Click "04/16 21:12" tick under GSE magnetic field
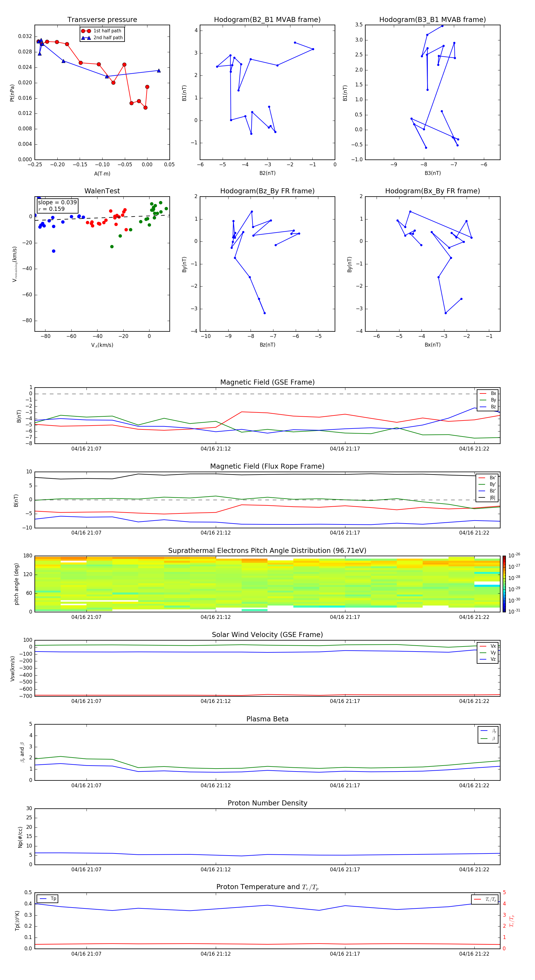The image size is (535, 980). click(x=215, y=449)
